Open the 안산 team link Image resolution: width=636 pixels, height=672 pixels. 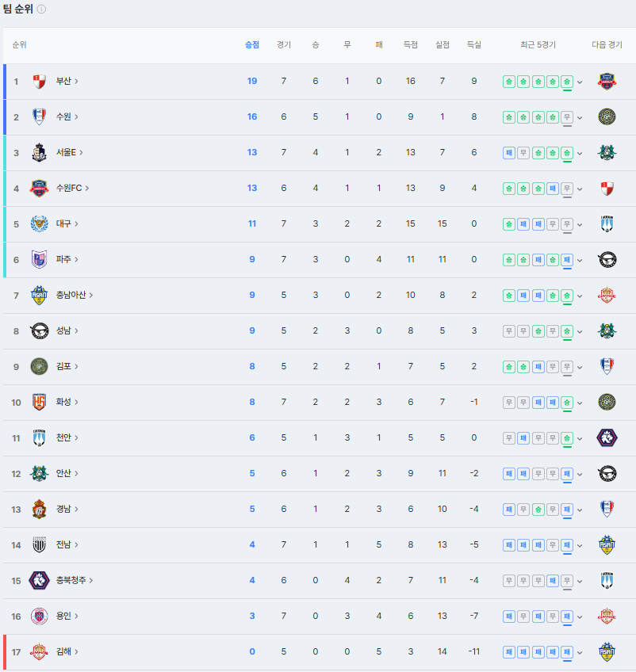pyautogui.click(x=67, y=473)
